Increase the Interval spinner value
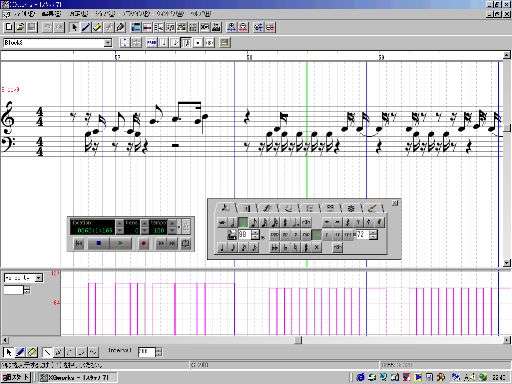This screenshot has width=512, height=384. coord(159,350)
